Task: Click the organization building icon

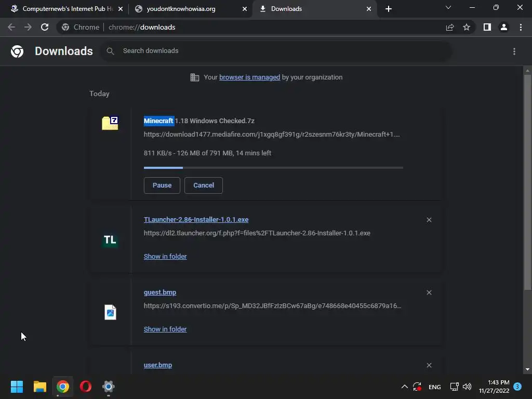Action: [x=195, y=77]
